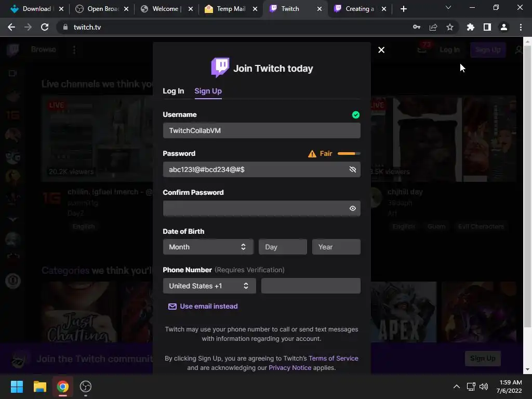The height and width of the screenshot is (399, 532).
Task: Click the Chrome taskbar icon
Action: [x=63, y=387]
